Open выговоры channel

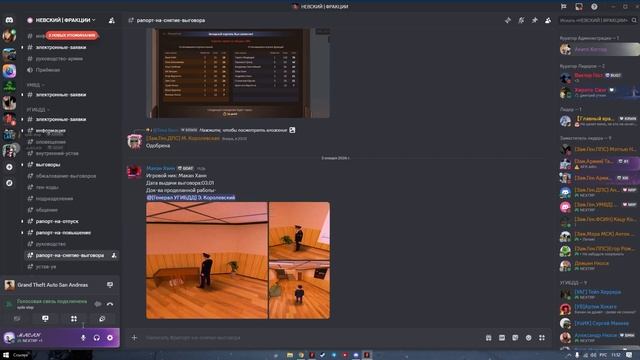coord(48,164)
